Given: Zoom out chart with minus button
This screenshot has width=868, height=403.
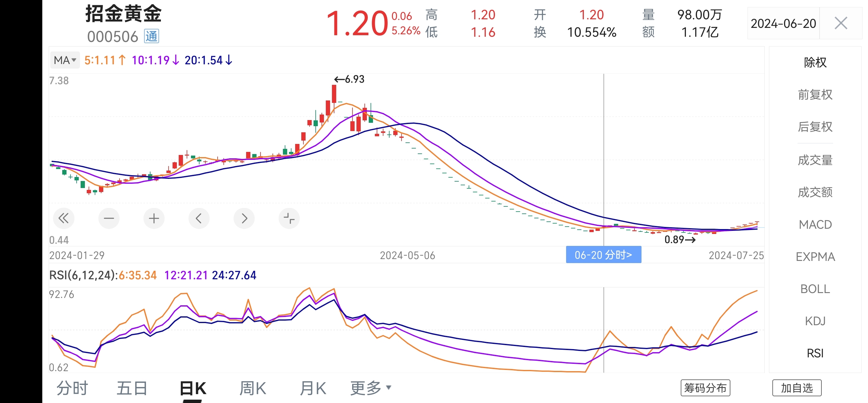Looking at the screenshot, I should 108,219.
